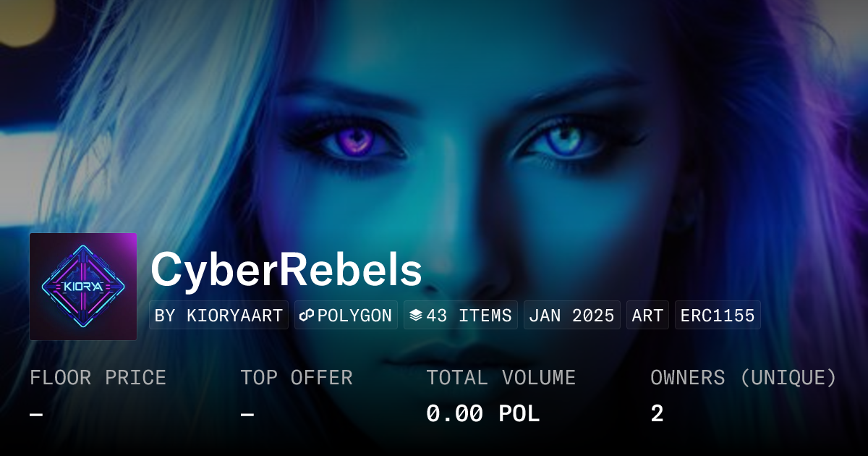
Task: Click the OWNERS (UNIQUE) label
Action: pyautogui.click(x=744, y=378)
